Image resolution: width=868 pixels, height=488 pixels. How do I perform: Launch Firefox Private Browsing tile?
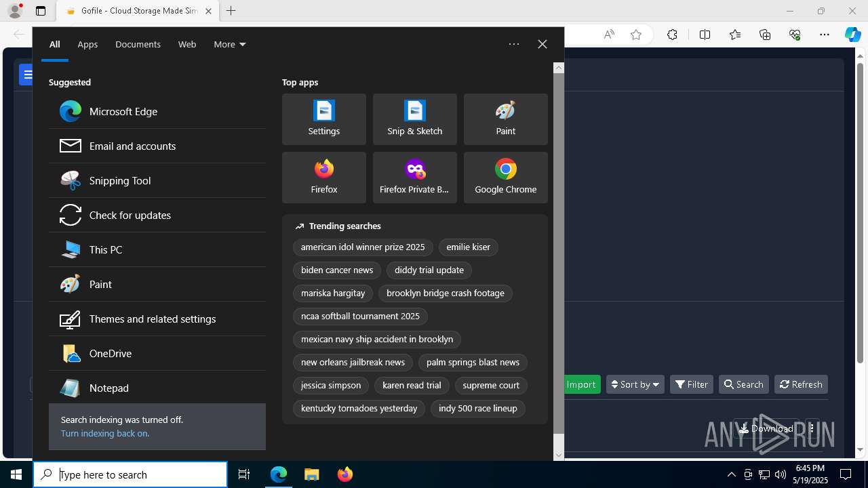(x=415, y=178)
